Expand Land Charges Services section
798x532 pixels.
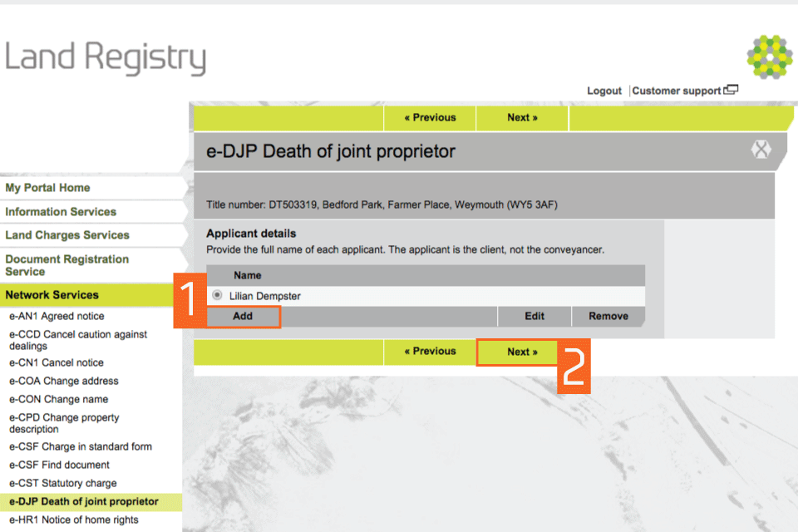67,235
